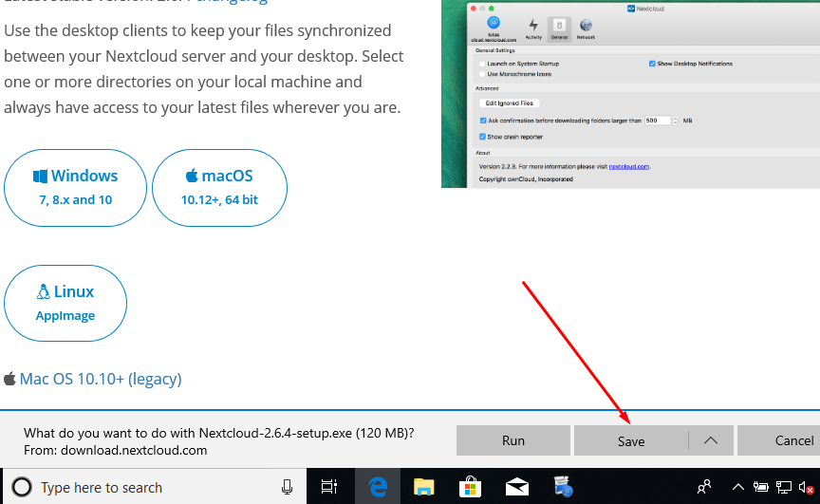Screen dimensions: 820x504
Task: Open the General settings tab
Action: pos(560,27)
